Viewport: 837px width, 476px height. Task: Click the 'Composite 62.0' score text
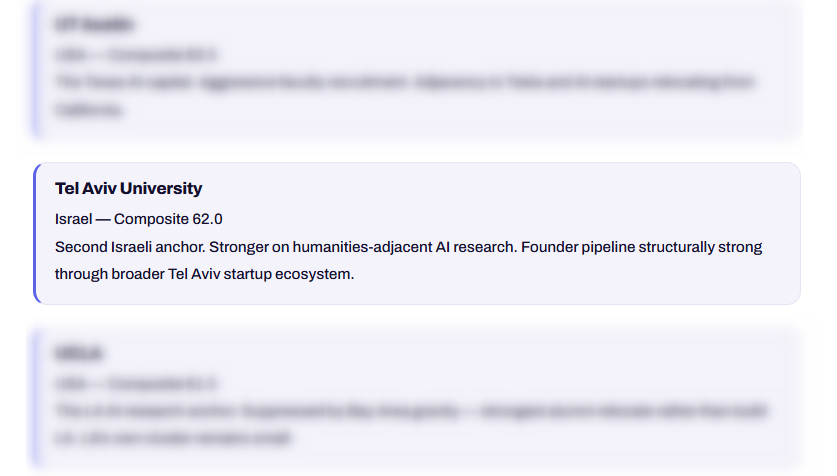168,219
